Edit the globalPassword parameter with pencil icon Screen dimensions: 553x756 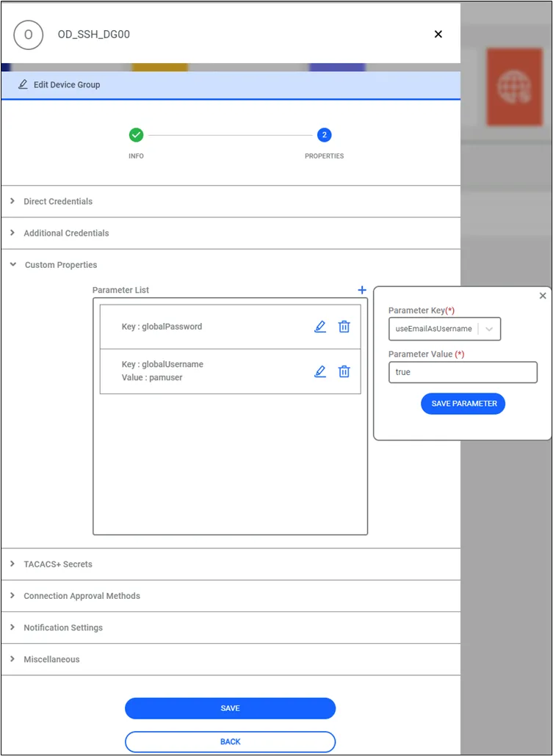click(x=320, y=327)
